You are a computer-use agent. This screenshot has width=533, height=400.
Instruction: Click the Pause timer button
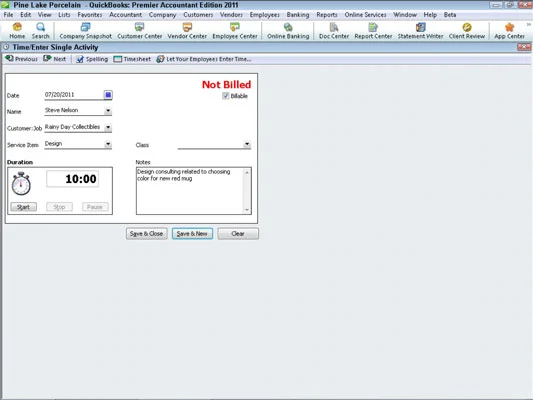pos(95,207)
